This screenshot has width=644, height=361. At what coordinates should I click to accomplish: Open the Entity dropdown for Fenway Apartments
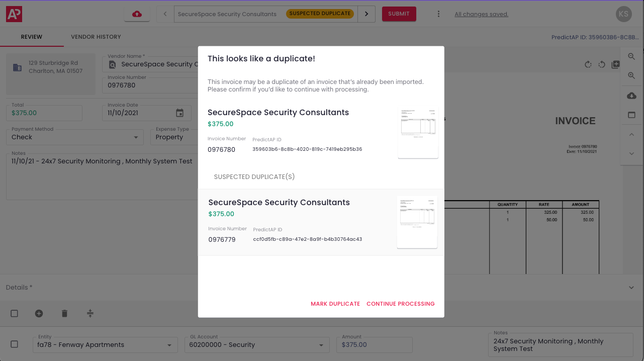point(169,345)
